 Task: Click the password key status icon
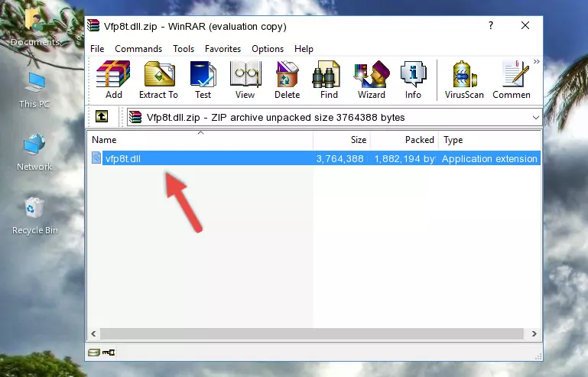[x=109, y=353]
